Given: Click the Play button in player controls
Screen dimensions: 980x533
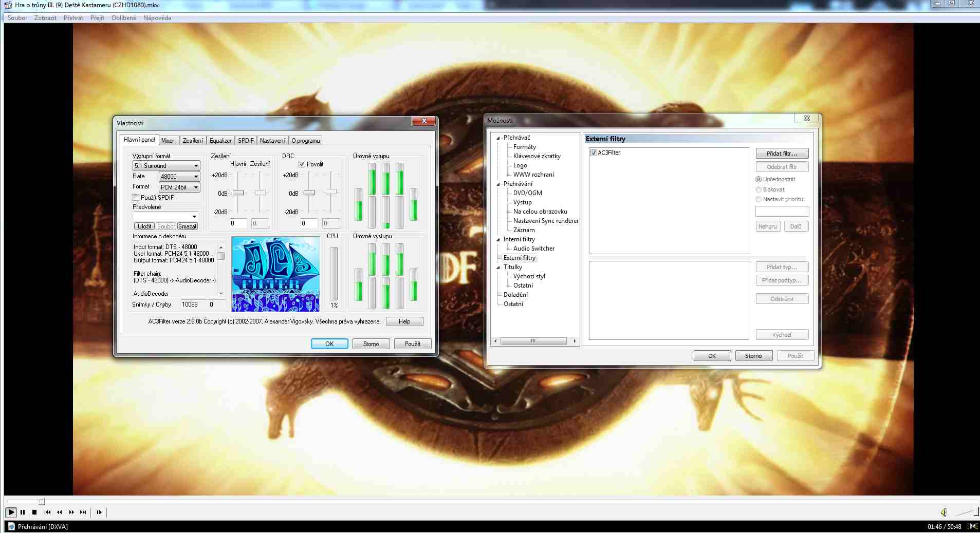Looking at the screenshot, I should 11,512.
